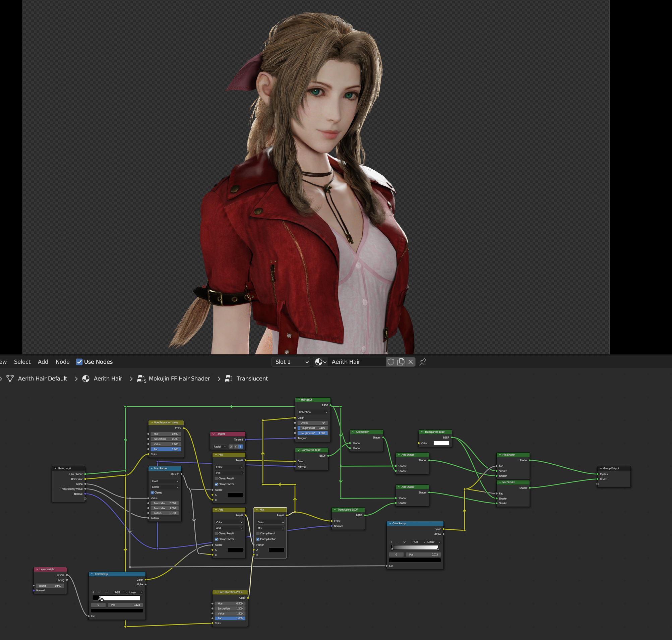The width and height of the screenshot is (672, 640).
Task: Open the Add blend mode dropdown
Action: point(229,528)
